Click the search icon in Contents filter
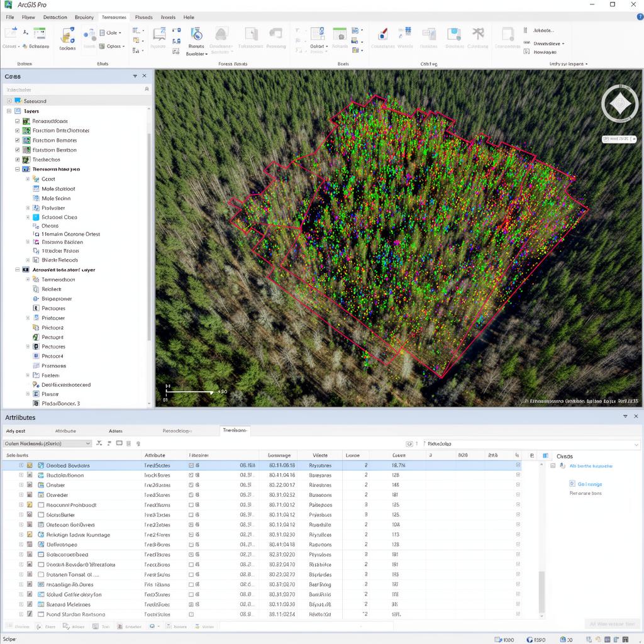644x644 pixels. [147, 89]
